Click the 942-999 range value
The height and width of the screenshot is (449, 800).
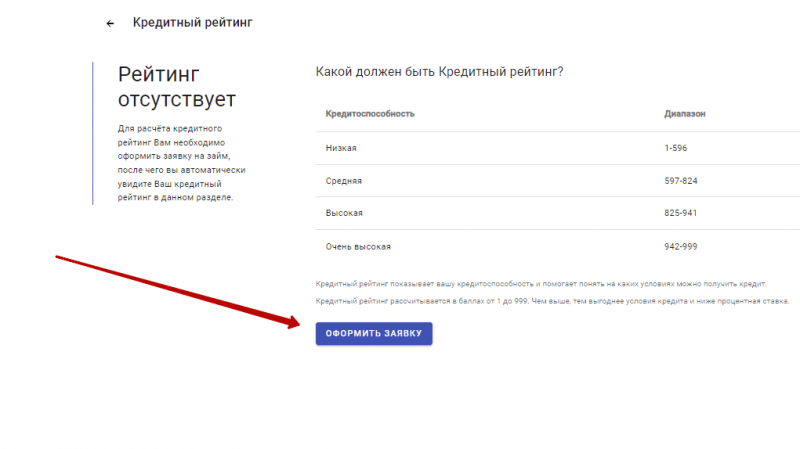pos(680,246)
